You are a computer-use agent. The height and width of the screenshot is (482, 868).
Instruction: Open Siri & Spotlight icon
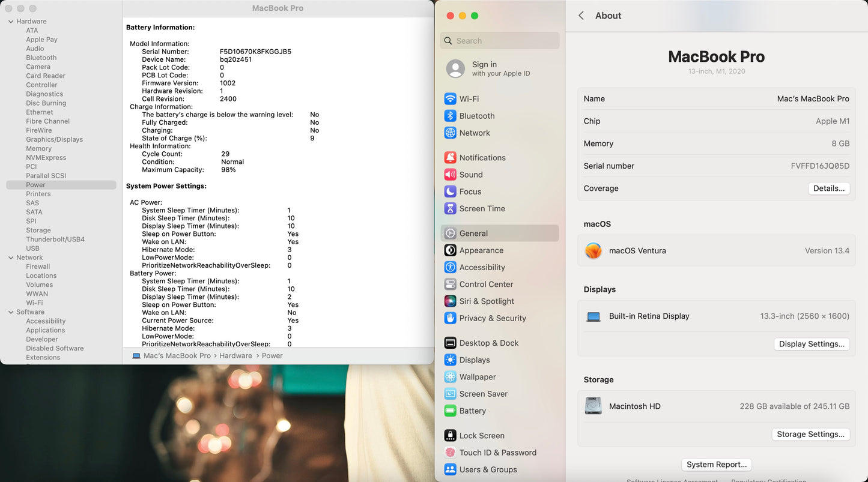(x=450, y=301)
